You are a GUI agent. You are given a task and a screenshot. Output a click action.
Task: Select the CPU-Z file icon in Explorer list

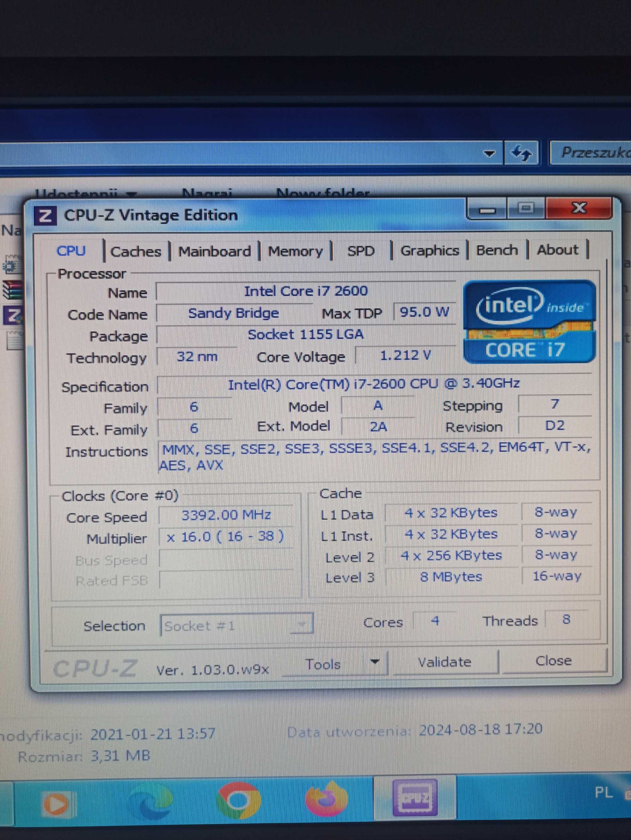coord(13,316)
